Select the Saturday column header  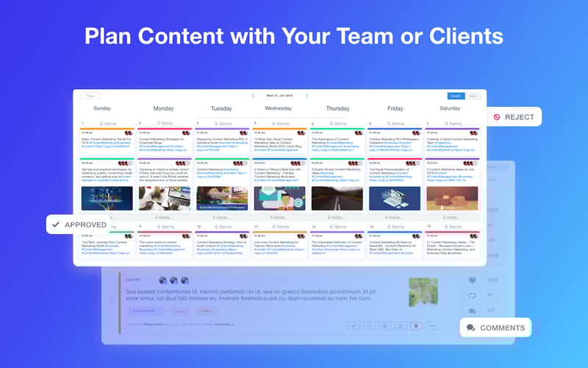pyautogui.click(x=450, y=108)
